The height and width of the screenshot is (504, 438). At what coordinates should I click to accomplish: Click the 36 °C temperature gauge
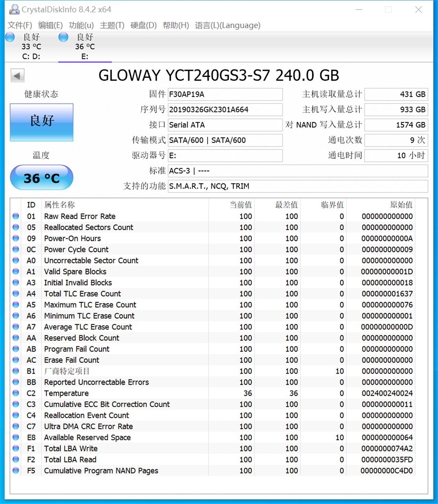pyautogui.click(x=41, y=177)
